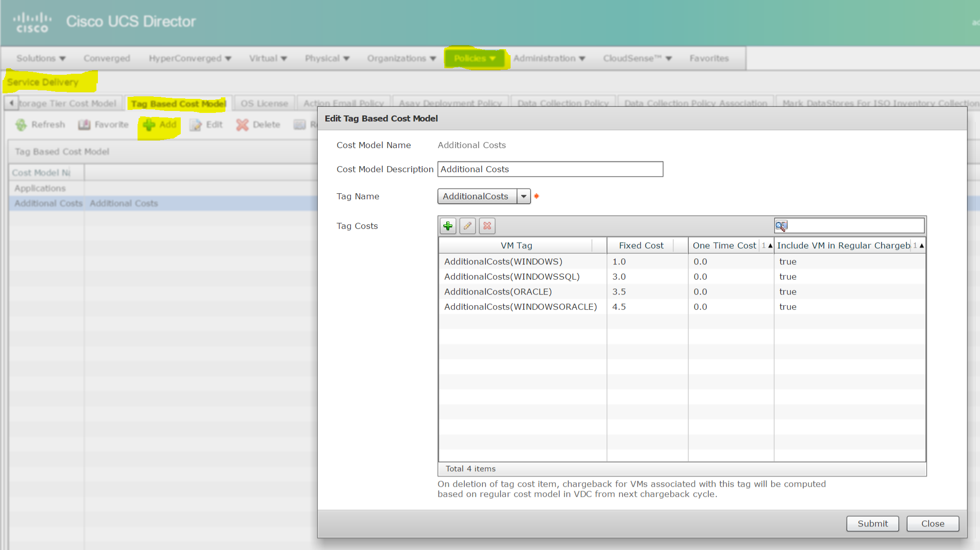980x550 pixels.
Task: Click the Cost Model Description field
Action: coord(550,169)
